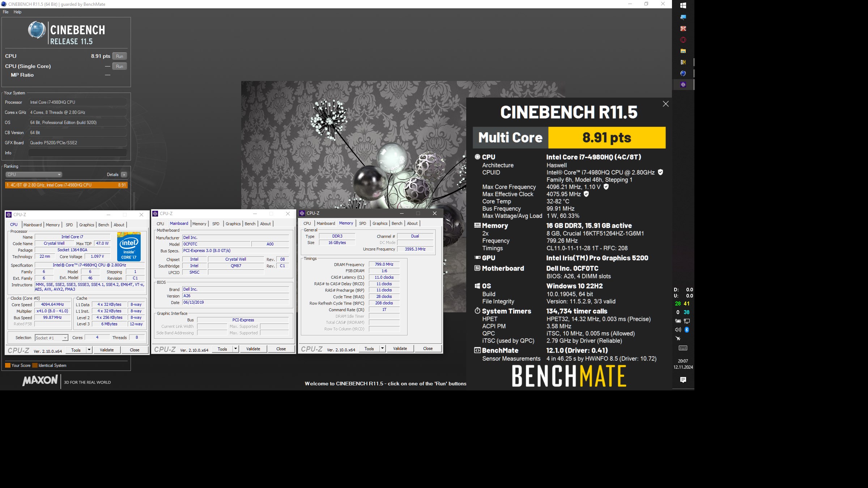Open the SPD tab in the first CPU-Z window

[69, 225]
